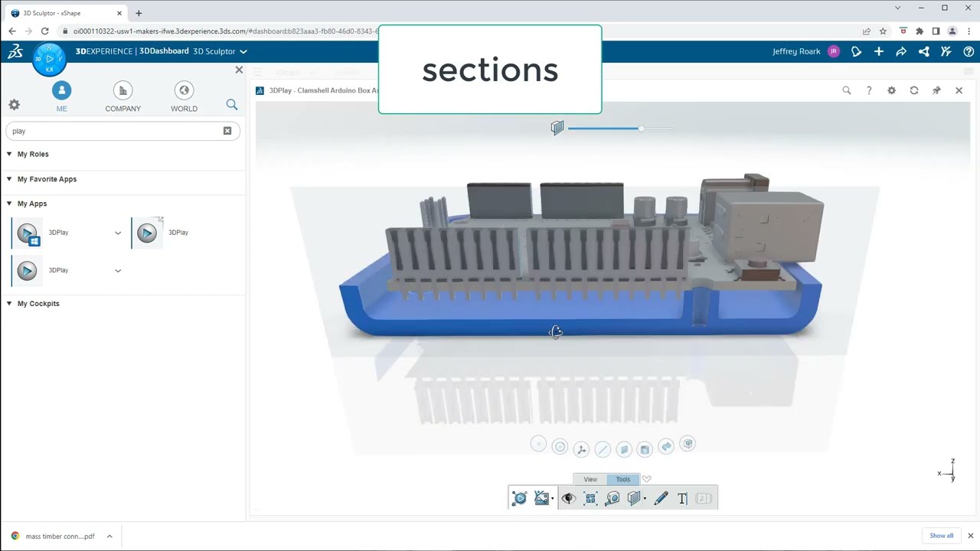Click the heart favorites toggle beside Tools
980x551 pixels.
(x=647, y=479)
